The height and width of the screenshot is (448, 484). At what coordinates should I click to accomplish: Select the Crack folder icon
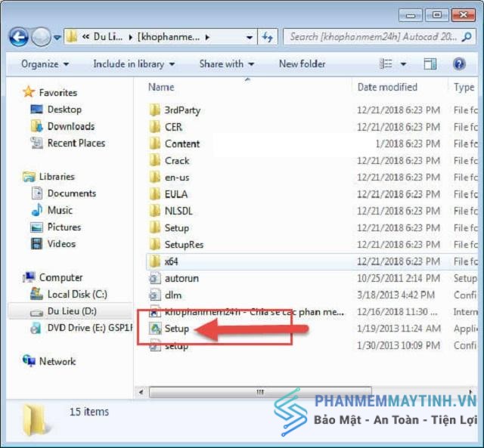[x=154, y=161]
